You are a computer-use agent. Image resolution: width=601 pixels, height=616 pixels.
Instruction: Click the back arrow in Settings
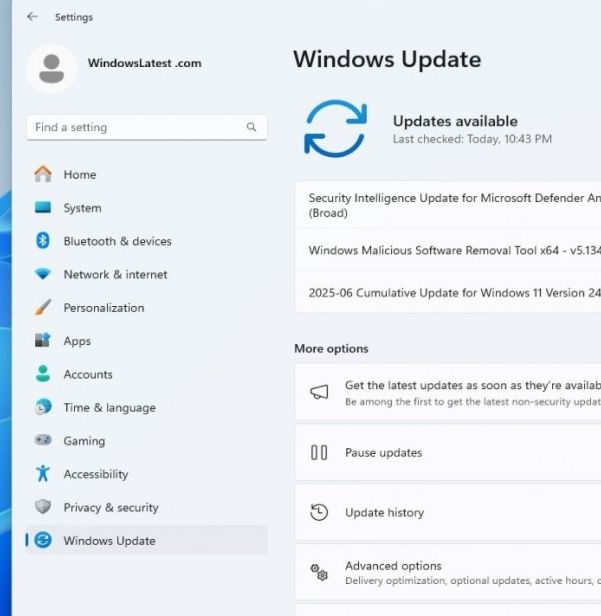tap(32, 16)
